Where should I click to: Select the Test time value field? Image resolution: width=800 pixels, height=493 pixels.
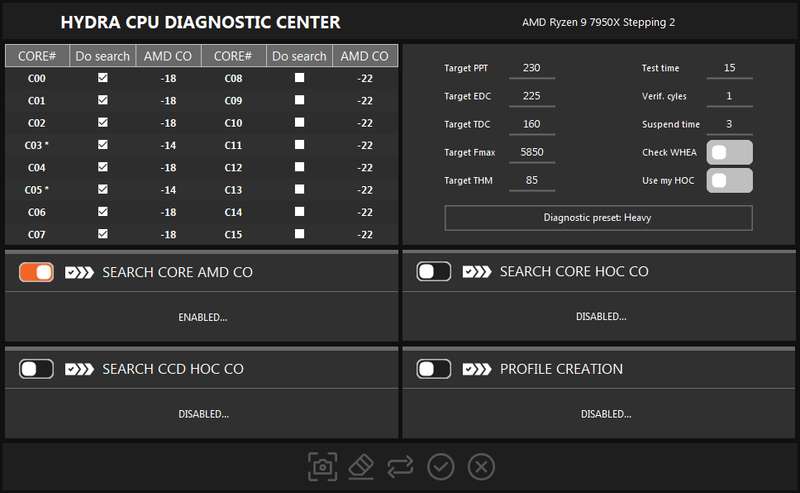pyautogui.click(x=729, y=68)
